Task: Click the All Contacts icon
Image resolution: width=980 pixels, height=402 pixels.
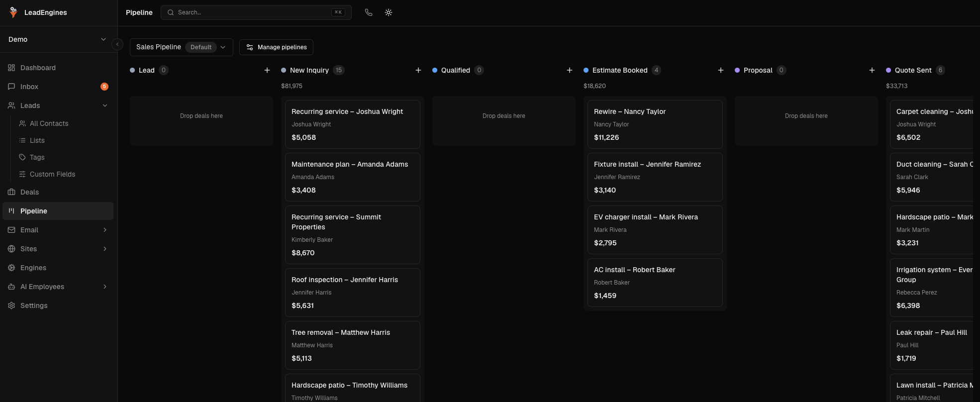Action: 22,123
